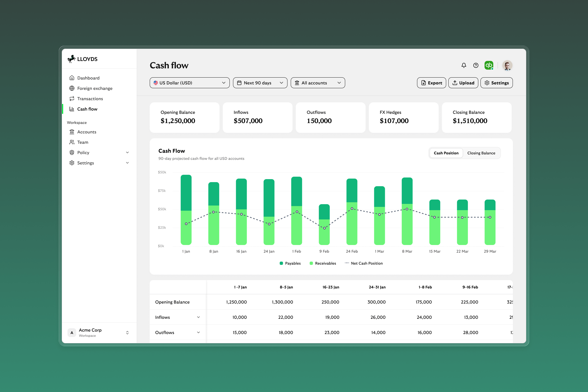This screenshot has width=588, height=392.
Task: Click Receivables green legend swatch
Action: click(x=311, y=263)
